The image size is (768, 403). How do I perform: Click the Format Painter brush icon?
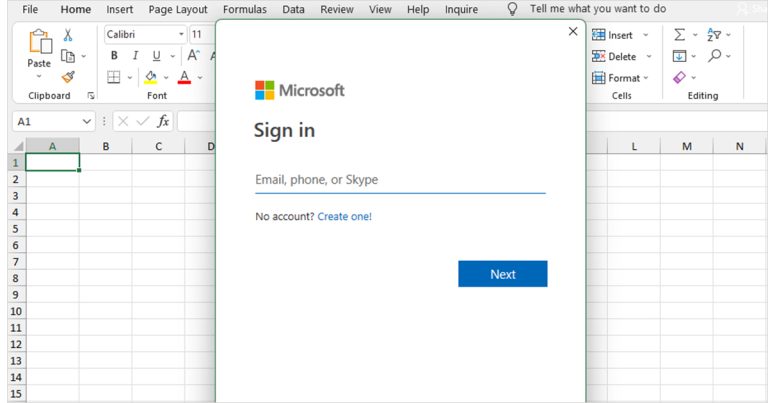[68, 77]
